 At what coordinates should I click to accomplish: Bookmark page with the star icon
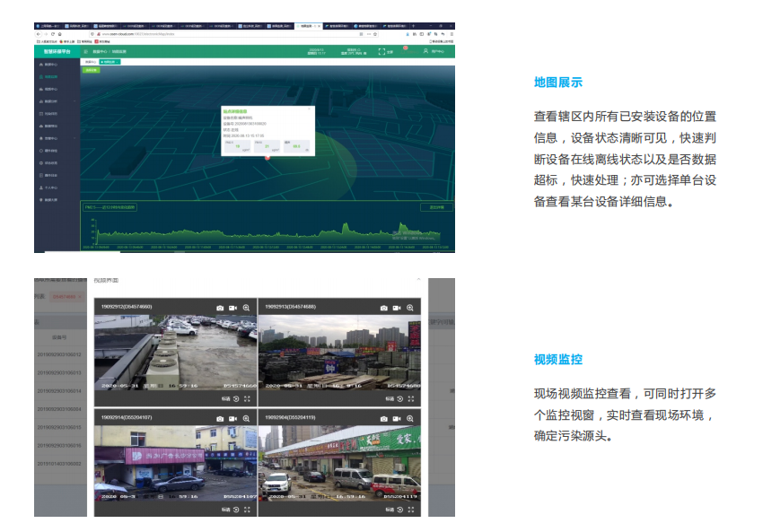(x=375, y=34)
